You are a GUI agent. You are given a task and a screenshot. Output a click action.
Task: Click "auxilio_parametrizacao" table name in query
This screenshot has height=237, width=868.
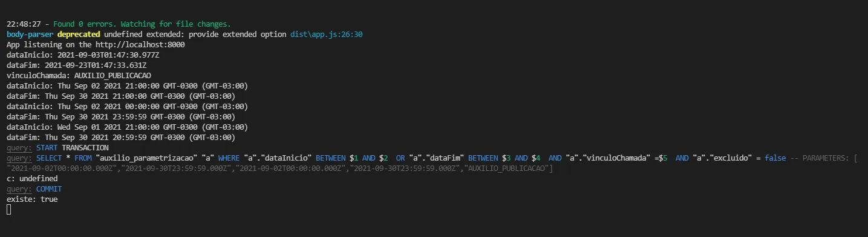pos(146,158)
